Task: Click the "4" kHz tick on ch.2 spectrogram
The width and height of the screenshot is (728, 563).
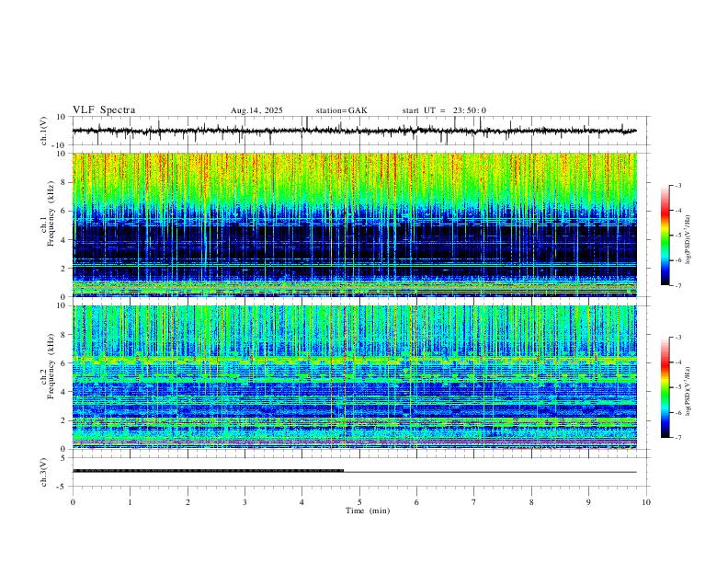Action: (63, 392)
